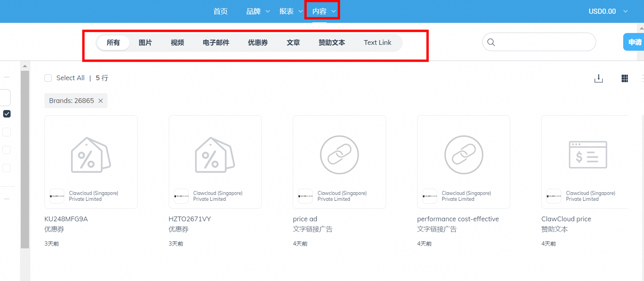Uncheck the checked sidebar filter checkbox
Image resolution: width=644 pixels, height=281 pixels.
coord(7,114)
